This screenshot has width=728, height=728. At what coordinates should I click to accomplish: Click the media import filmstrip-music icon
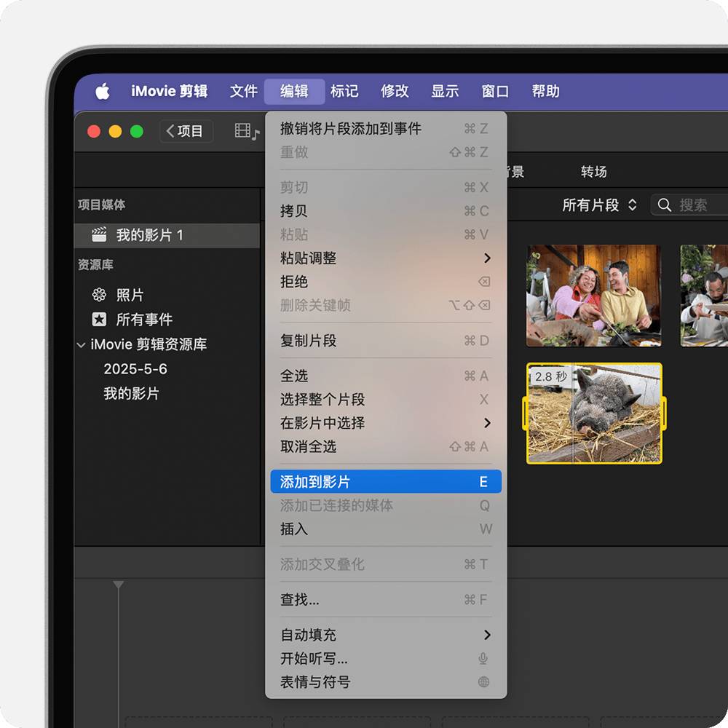click(x=247, y=131)
